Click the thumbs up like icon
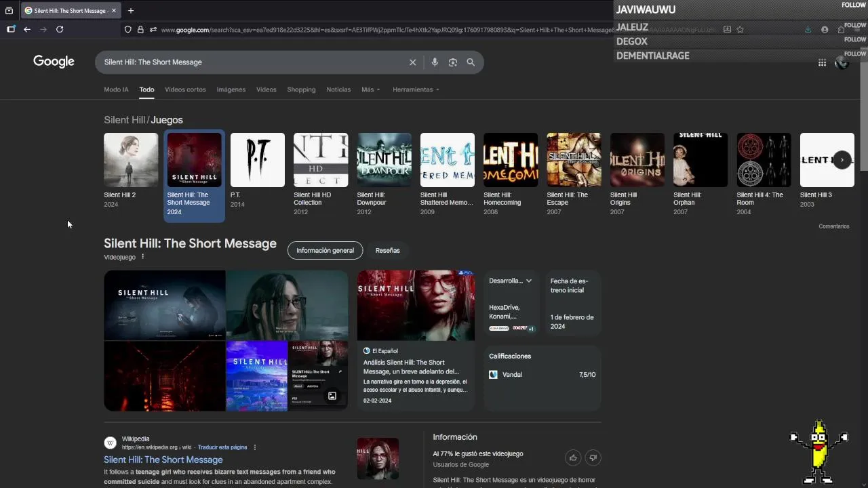The image size is (868, 488). [x=573, y=457]
